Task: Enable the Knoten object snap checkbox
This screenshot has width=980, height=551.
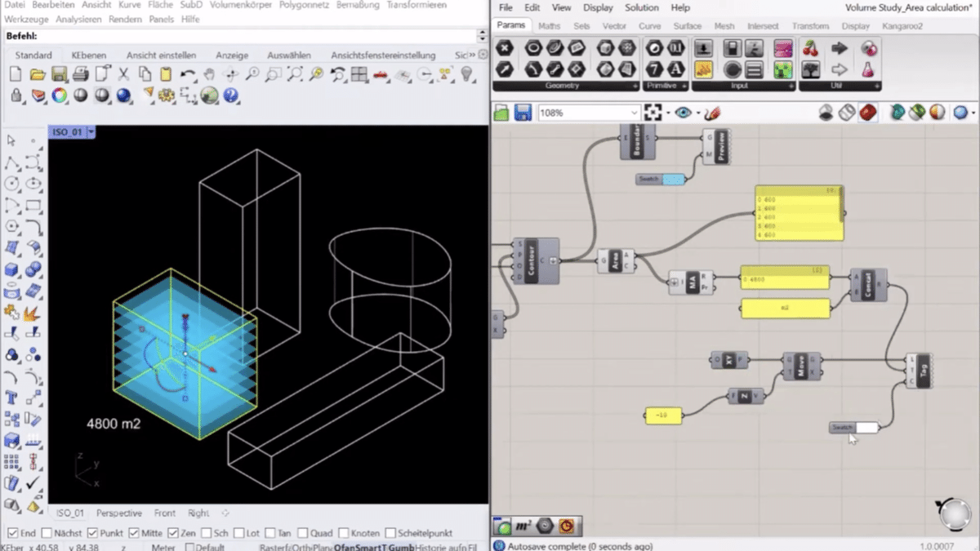Action: [x=343, y=533]
